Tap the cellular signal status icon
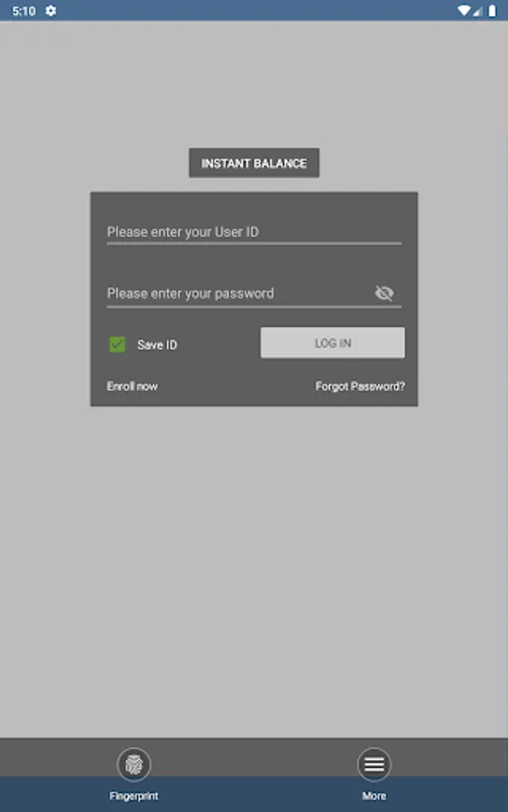Image resolution: width=508 pixels, height=812 pixels. tap(477, 11)
